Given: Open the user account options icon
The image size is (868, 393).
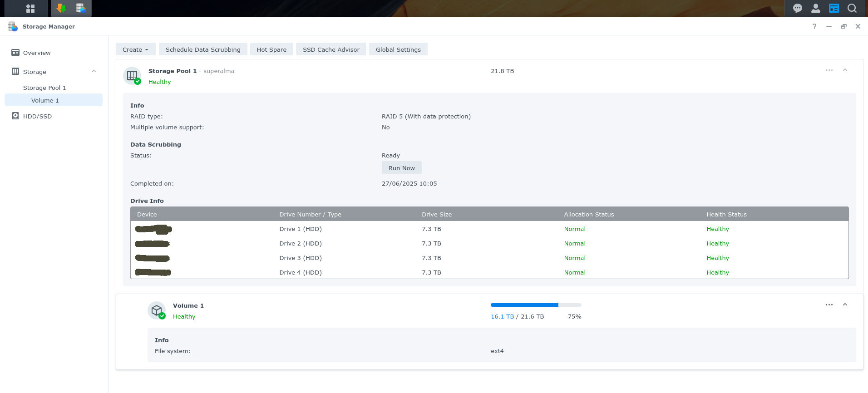Looking at the screenshot, I should click(x=815, y=8).
